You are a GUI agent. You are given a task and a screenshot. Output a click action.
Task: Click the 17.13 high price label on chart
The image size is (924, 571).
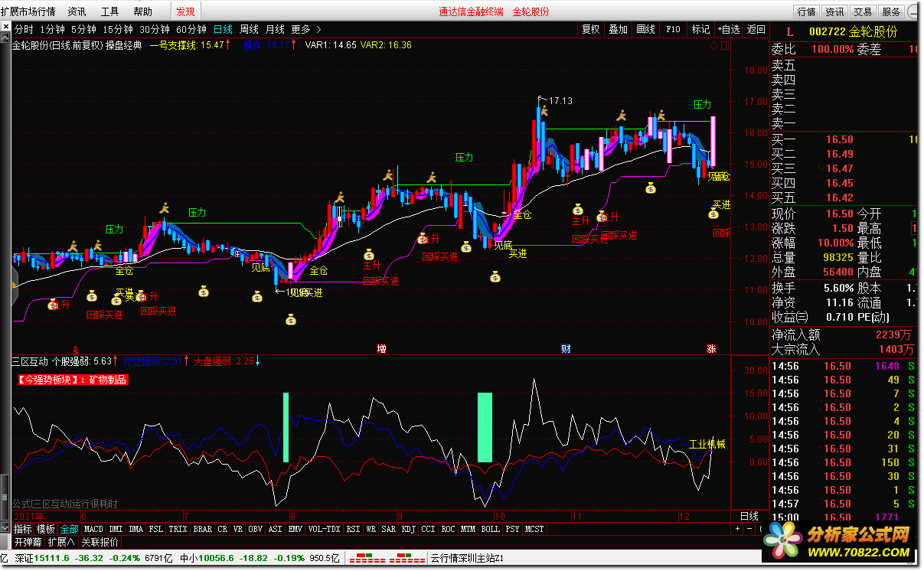[x=560, y=100]
